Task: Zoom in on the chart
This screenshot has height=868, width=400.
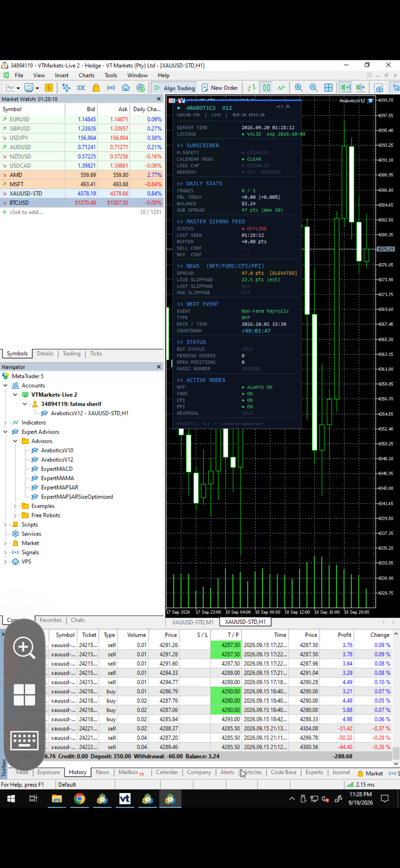Action: pyautogui.click(x=299, y=88)
